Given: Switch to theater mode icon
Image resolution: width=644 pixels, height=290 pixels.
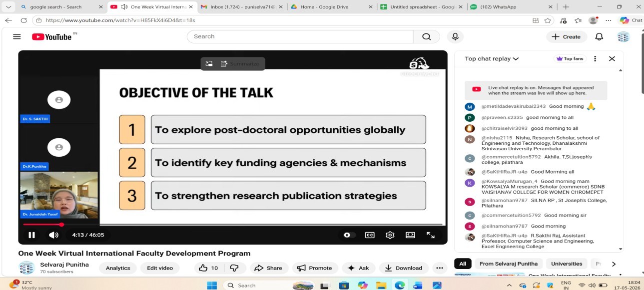Looking at the screenshot, I should pos(410,235).
